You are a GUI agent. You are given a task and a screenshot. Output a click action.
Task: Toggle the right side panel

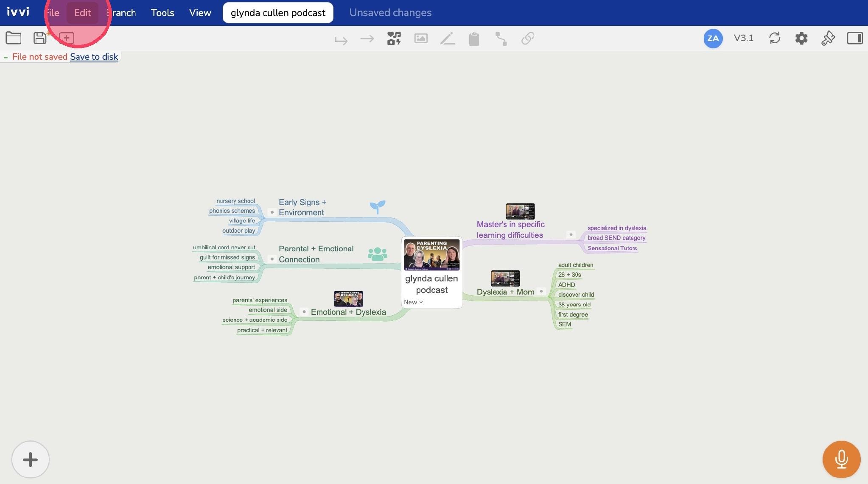pos(855,38)
